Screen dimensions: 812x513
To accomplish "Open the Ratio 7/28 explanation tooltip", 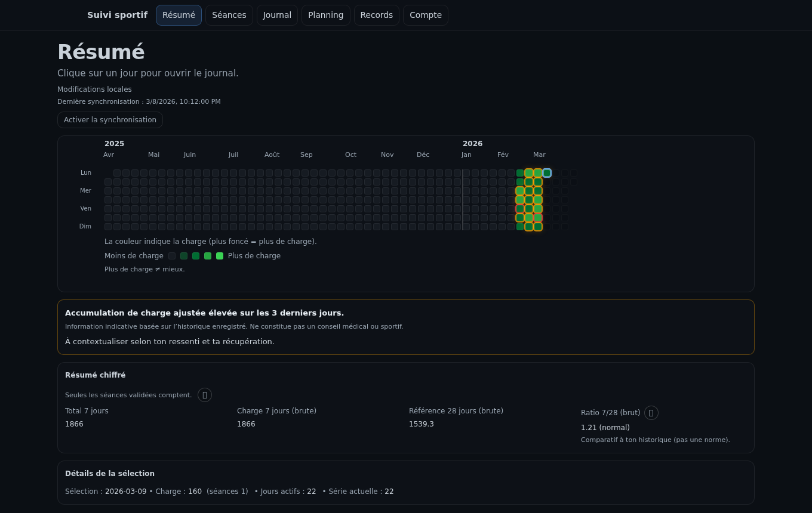I will click(x=651, y=413).
